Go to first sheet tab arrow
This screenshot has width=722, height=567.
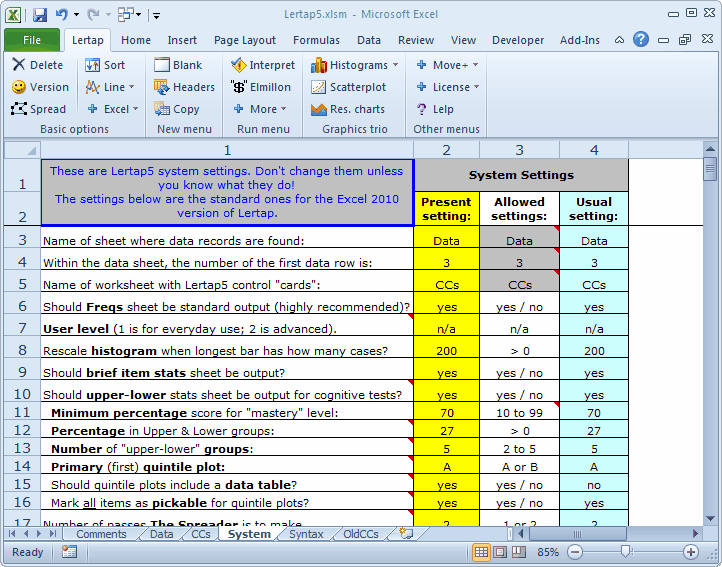(12, 533)
